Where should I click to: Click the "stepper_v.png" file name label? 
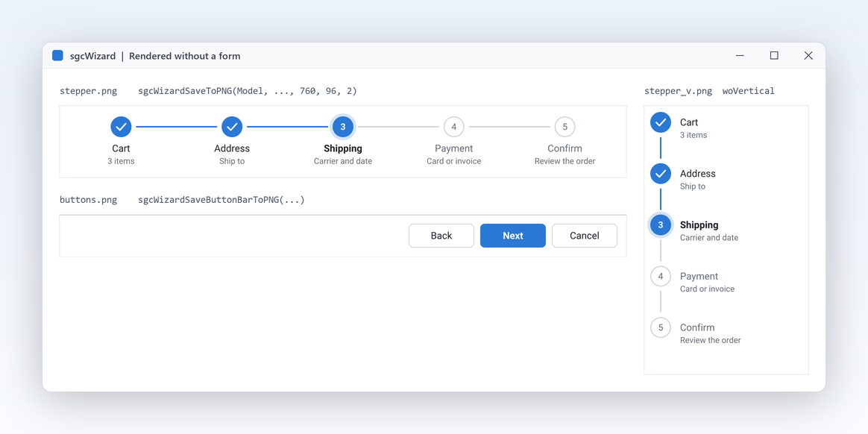tap(678, 91)
